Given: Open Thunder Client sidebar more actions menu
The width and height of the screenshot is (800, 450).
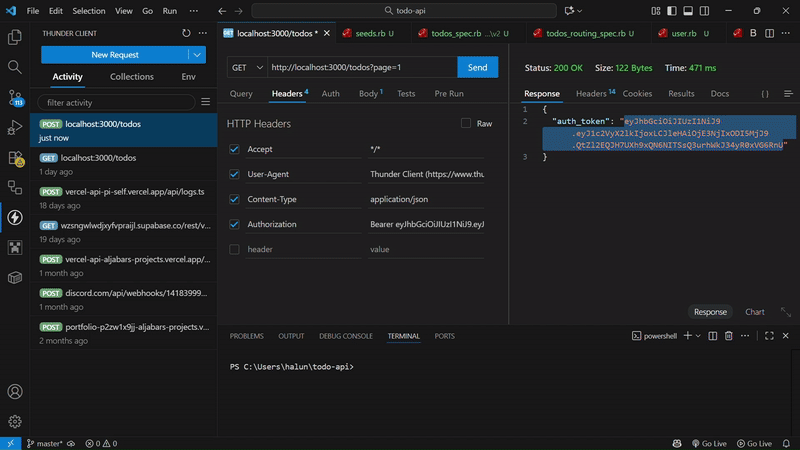Looking at the screenshot, I should coord(203,33).
